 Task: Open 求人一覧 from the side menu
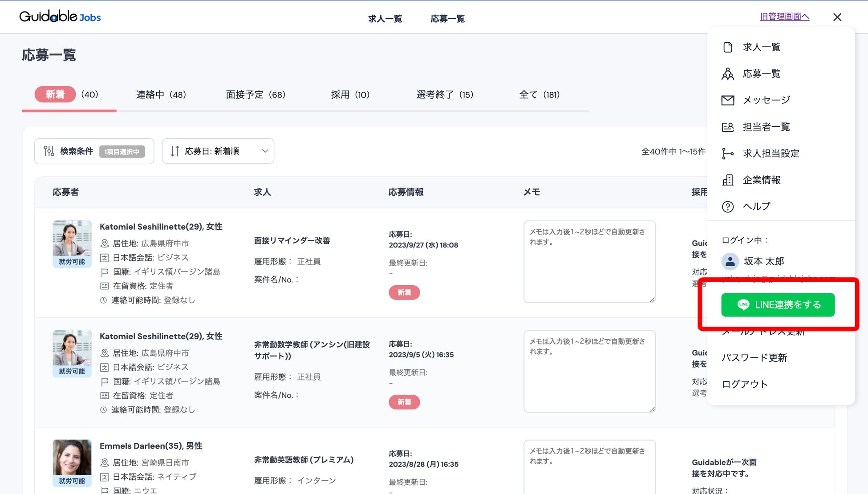pyautogui.click(x=761, y=47)
